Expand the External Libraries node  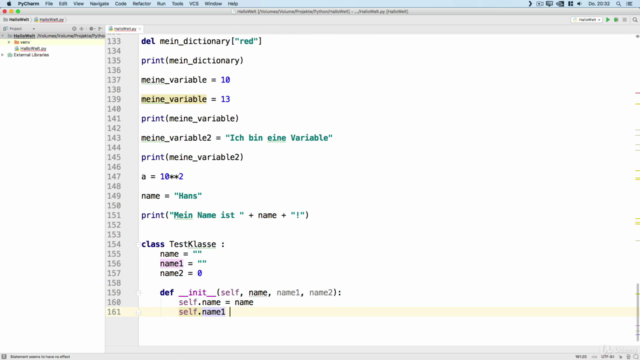click(3, 55)
